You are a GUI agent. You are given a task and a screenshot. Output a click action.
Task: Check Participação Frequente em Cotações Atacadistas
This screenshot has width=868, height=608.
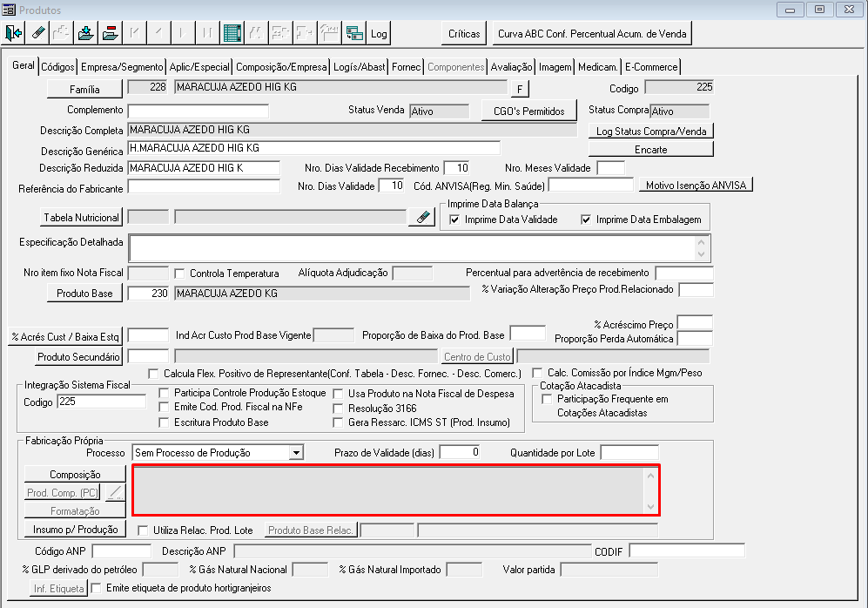point(547,399)
